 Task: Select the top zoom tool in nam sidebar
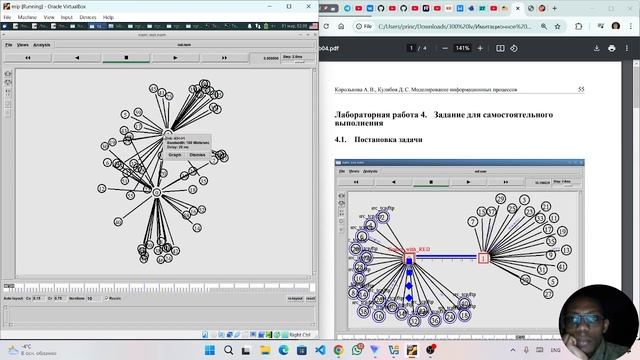click(x=8, y=74)
